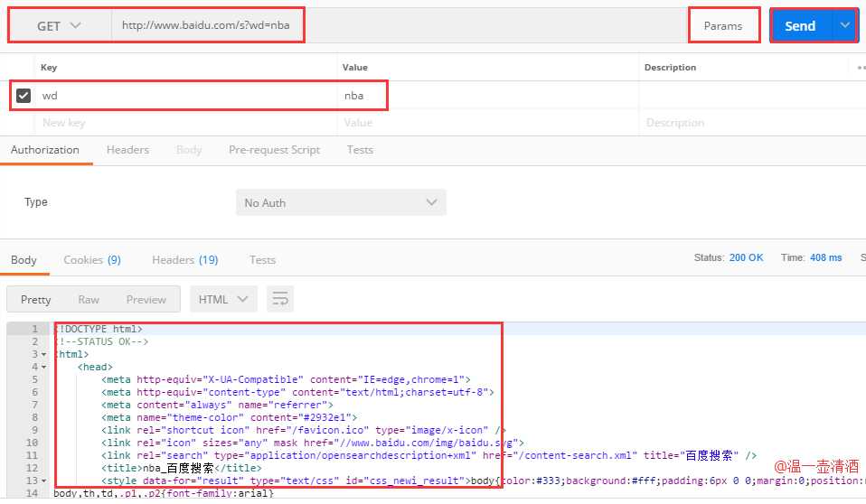Viewport: 866px width, 504px height.
Task: Click the title nba_百度搜索 code line
Action: tap(181, 468)
